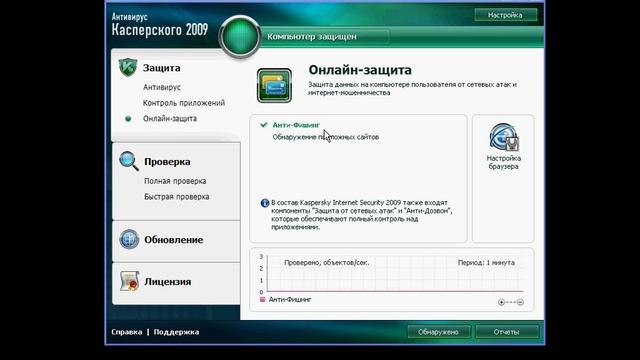This screenshot has height=360, width=640.
Task: Select Контроль приложений in sidebar
Action: tap(184, 103)
